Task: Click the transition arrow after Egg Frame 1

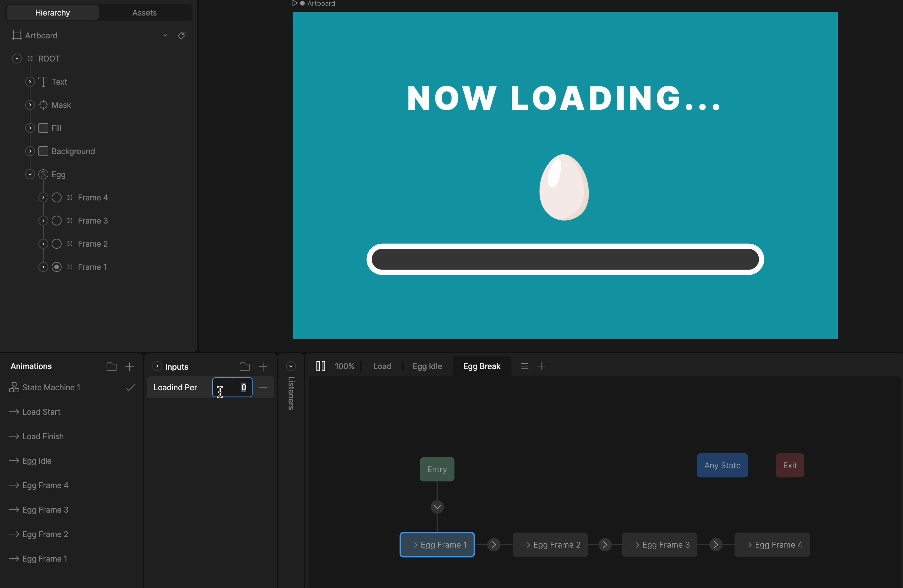Action: click(x=493, y=545)
